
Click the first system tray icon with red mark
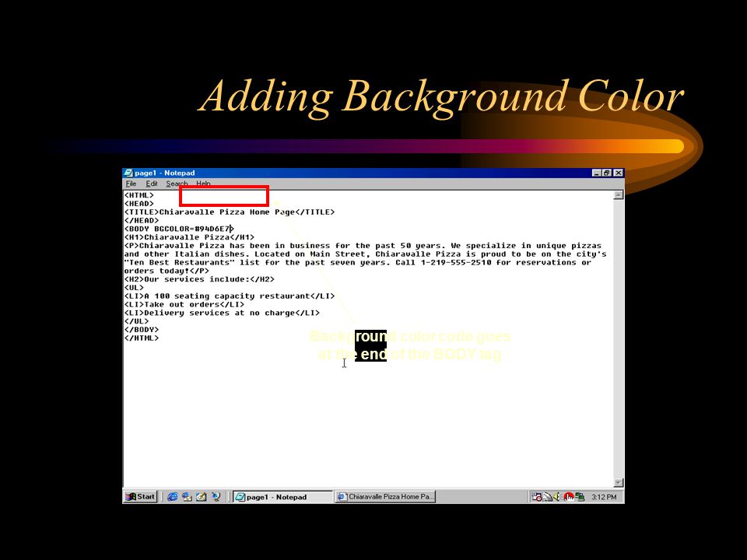coord(537,497)
